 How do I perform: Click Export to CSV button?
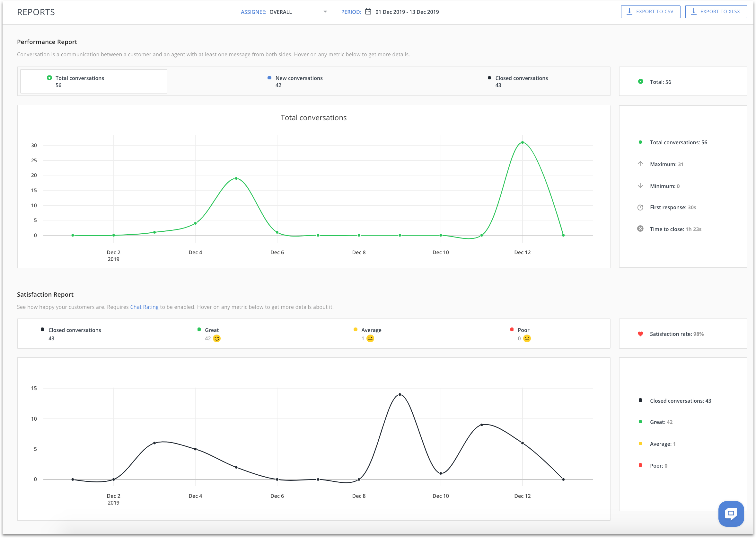tap(650, 12)
